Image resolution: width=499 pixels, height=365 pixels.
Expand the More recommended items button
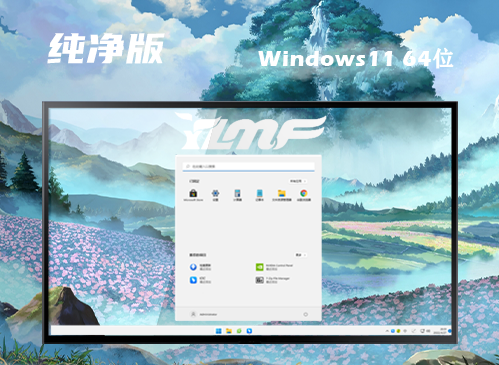(300, 255)
